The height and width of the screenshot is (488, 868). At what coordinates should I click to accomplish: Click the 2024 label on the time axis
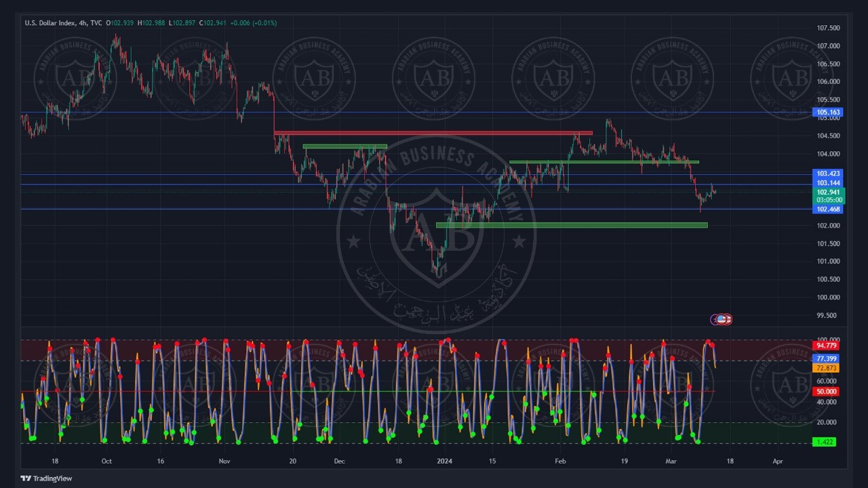pos(445,461)
